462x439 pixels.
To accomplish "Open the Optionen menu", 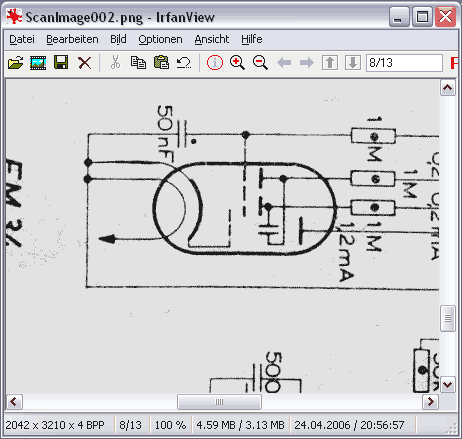I will [160, 39].
